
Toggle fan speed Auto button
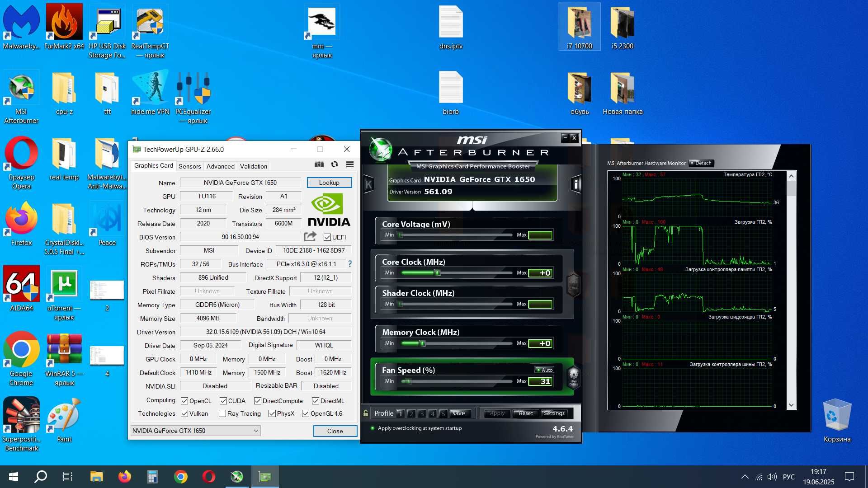(544, 370)
